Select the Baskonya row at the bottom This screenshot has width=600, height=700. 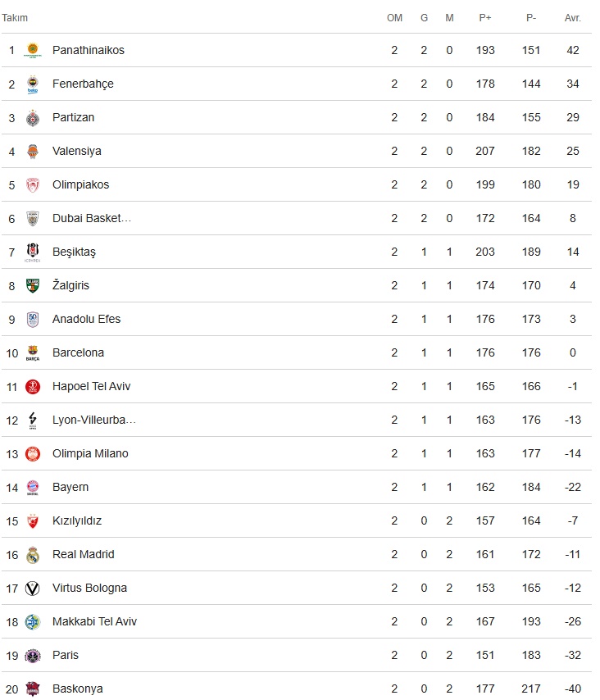297,689
